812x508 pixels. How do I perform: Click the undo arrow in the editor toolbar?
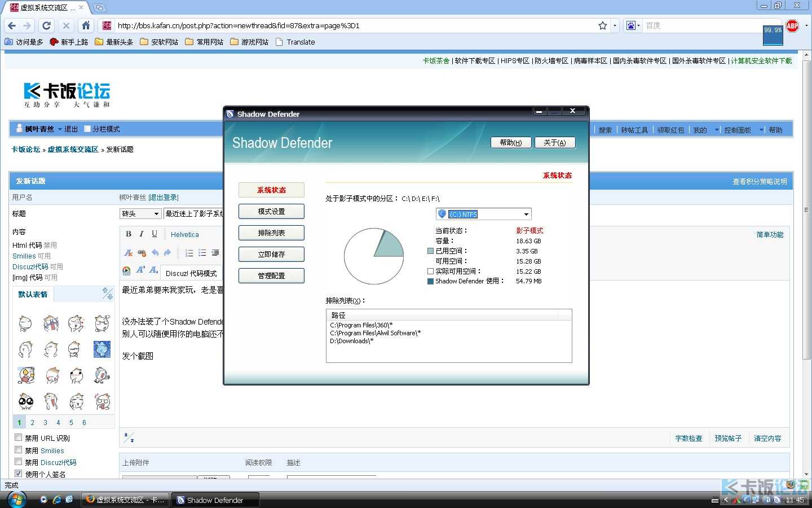[155, 253]
